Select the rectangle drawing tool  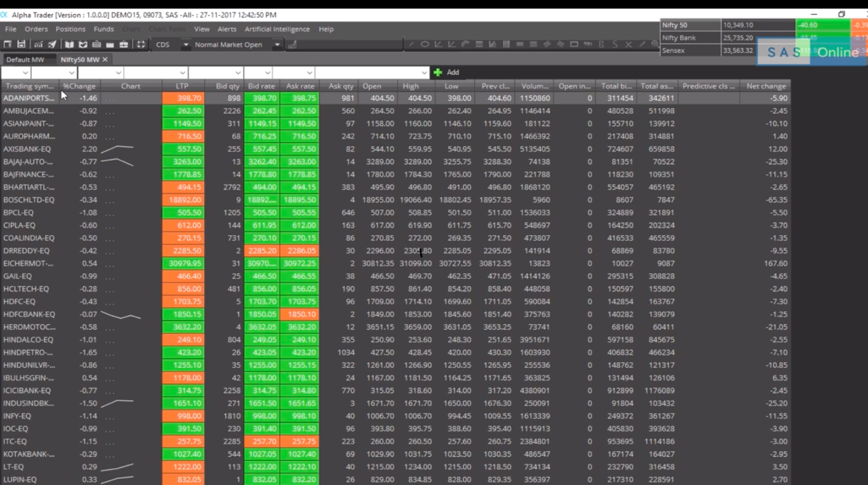pyautogui.click(x=574, y=44)
